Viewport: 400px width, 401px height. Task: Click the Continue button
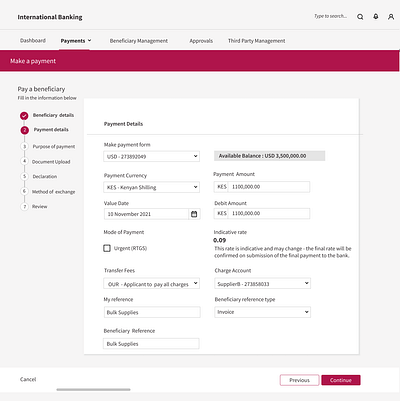(x=341, y=380)
